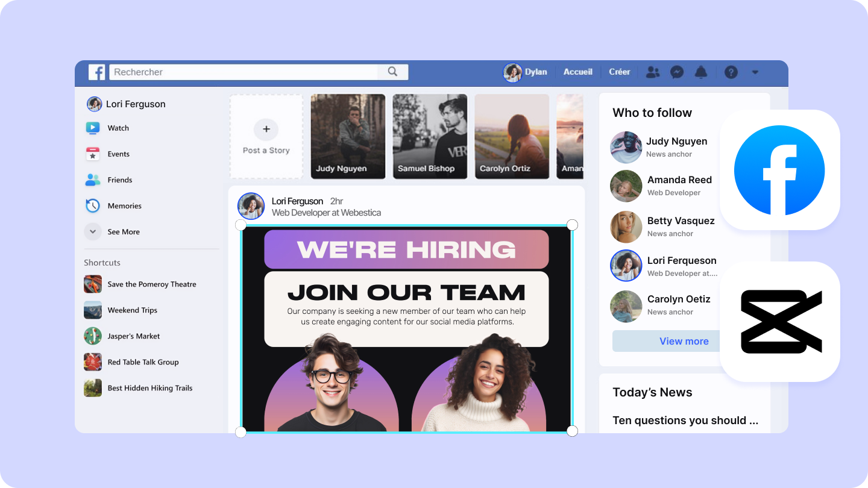The height and width of the screenshot is (488, 868).
Task: Click the Shortcuts heading text
Action: pos(102,263)
